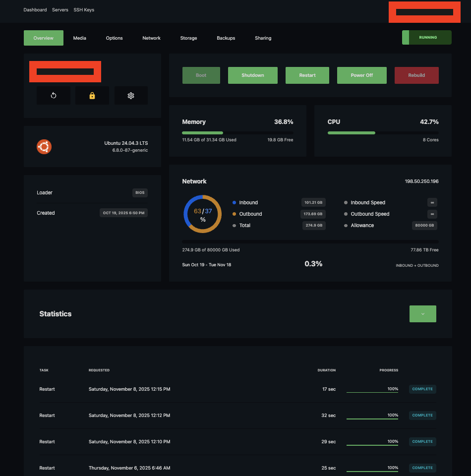
Task: Click the Restart button
Action: tap(307, 75)
